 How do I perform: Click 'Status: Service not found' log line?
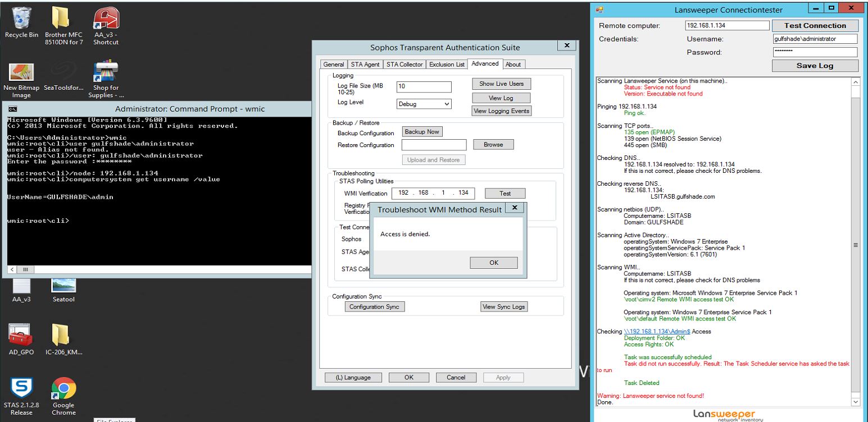657,88
